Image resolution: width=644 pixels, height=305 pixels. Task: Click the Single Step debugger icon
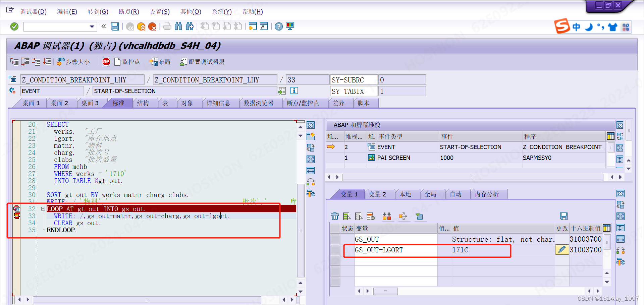tap(14, 62)
